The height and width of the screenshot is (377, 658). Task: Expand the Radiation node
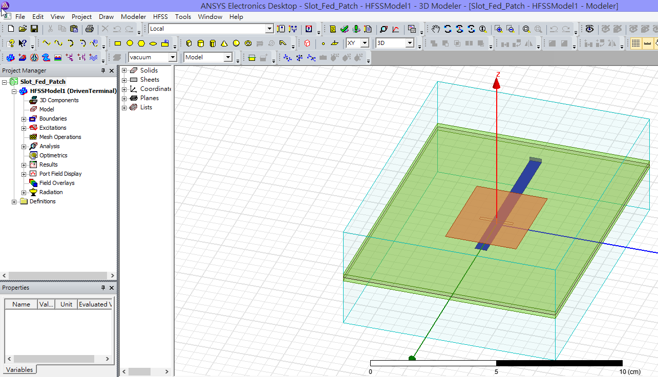(24, 192)
